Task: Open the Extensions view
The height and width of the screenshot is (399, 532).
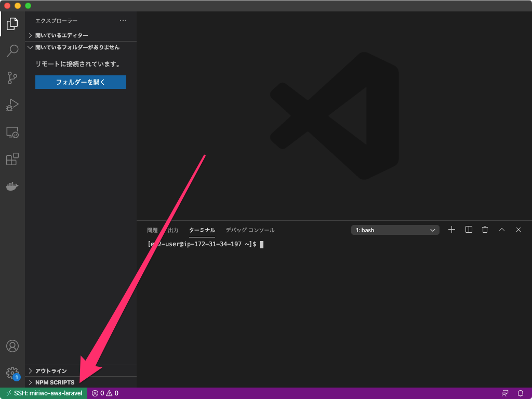Action: (x=11, y=159)
